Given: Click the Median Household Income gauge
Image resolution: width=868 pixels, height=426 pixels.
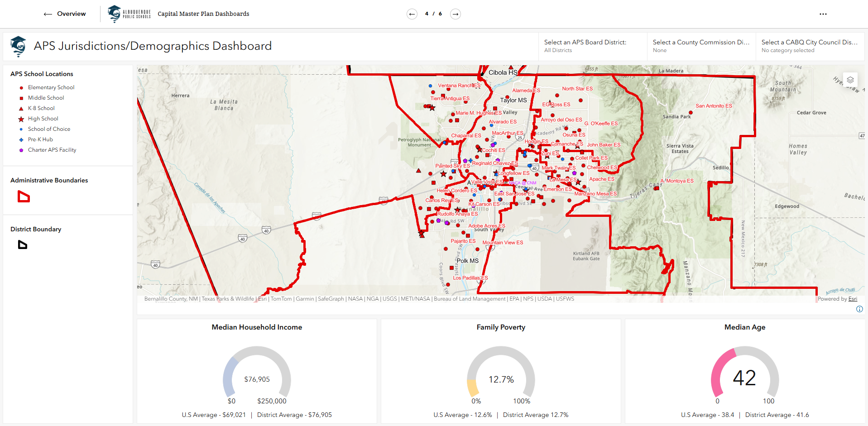Looking at the screenshot, I should [257, 372].
